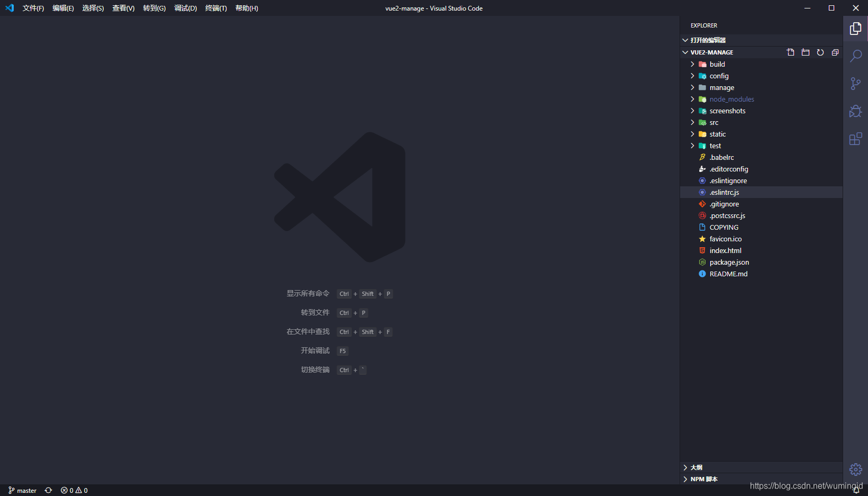Screen dimensions: 868x496
Task: Open the 编辑(E) menu
Action: [63, 8]
